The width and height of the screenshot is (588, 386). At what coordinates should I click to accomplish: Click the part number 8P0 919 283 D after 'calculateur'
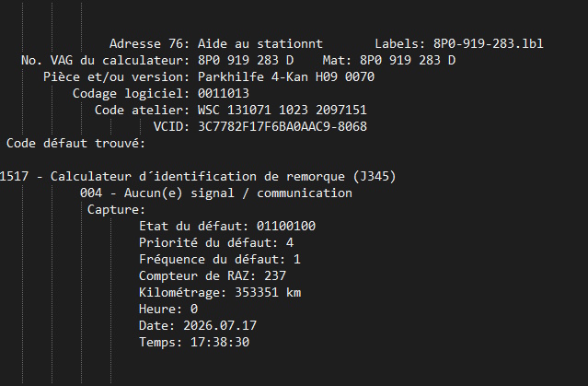click(246, 61)
